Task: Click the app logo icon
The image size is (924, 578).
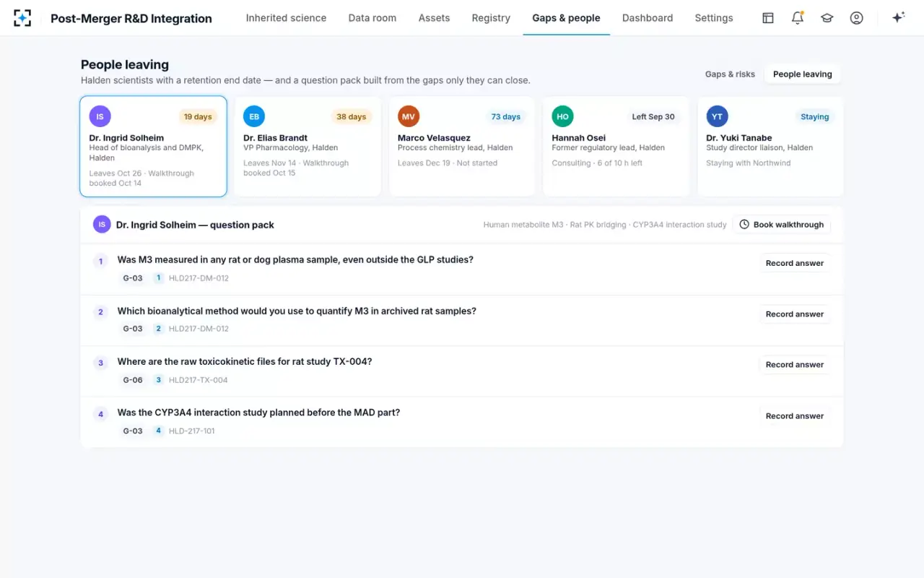Action: (x=22, y=18)
